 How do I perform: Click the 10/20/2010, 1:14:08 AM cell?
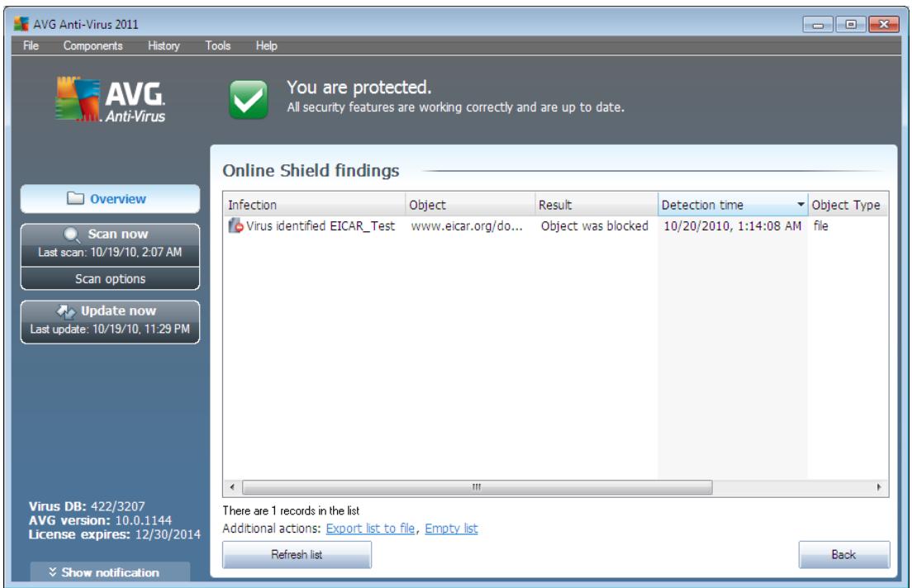click(x=732, y=225)
